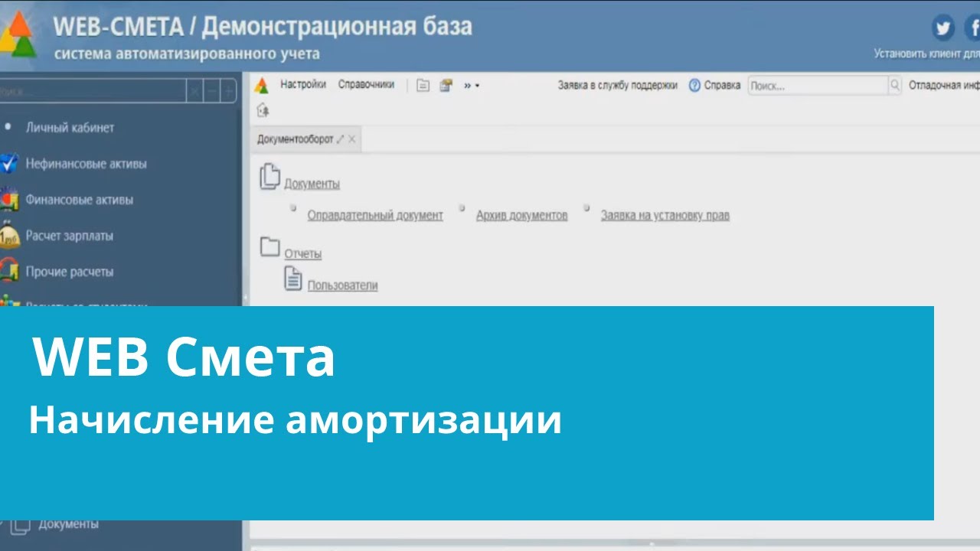Click the stacked pages icon beside Документы
The image size is (980, 551).
(x=269, y=177)
